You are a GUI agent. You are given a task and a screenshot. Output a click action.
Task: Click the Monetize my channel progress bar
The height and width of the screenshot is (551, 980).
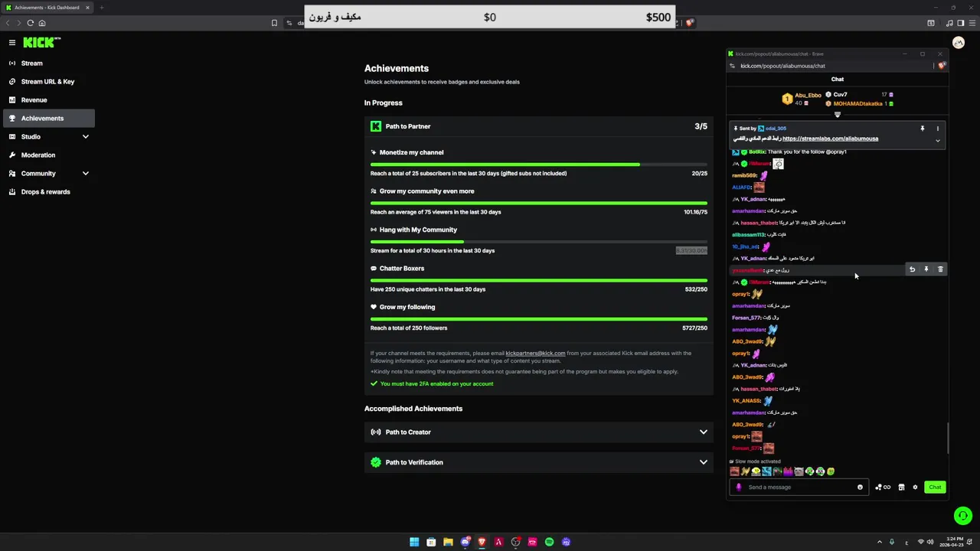click(539, 165)
